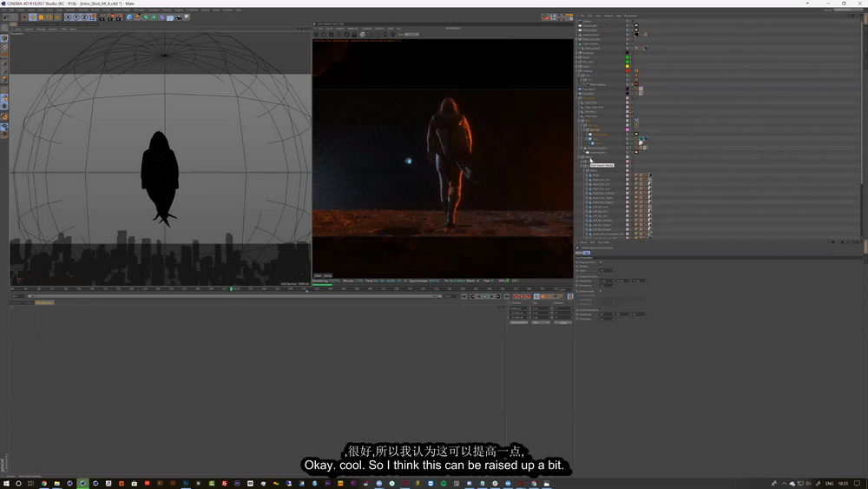Image resolution: width=868 pixels, height=489 pixels.
Task: Click Go to Start of animation button
Action: (464, 296)
